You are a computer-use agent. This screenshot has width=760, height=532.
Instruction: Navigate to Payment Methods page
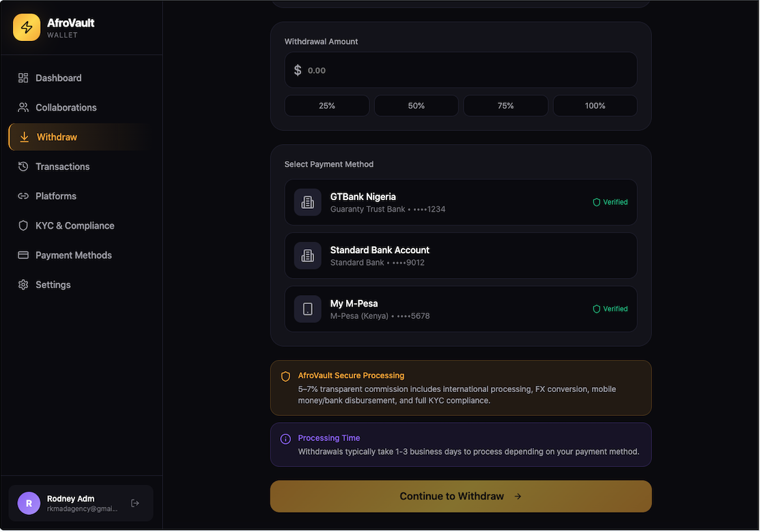coord(73,255)
